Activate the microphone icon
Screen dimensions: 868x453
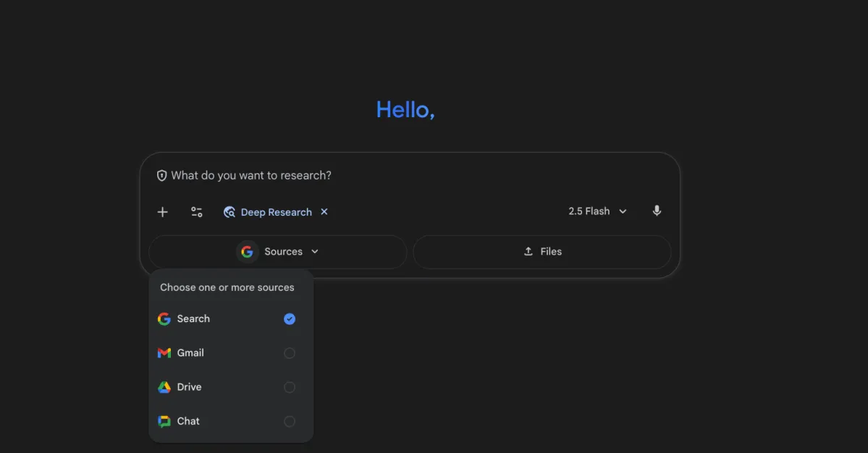point(657,211)
